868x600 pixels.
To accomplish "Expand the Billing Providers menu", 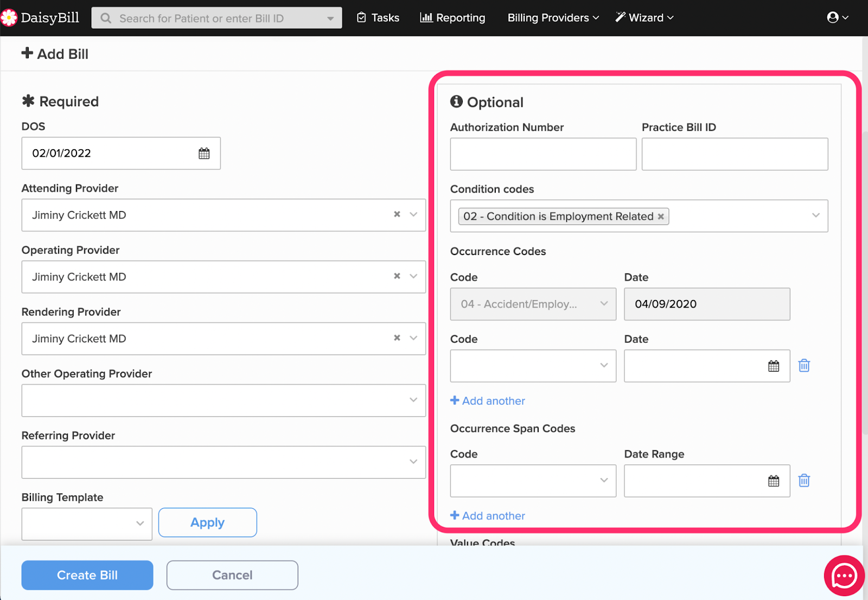I will 553,18.
